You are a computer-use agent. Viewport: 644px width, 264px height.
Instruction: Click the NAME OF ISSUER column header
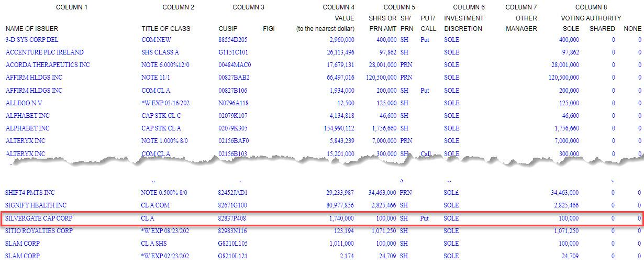click(x=32, y=28)
